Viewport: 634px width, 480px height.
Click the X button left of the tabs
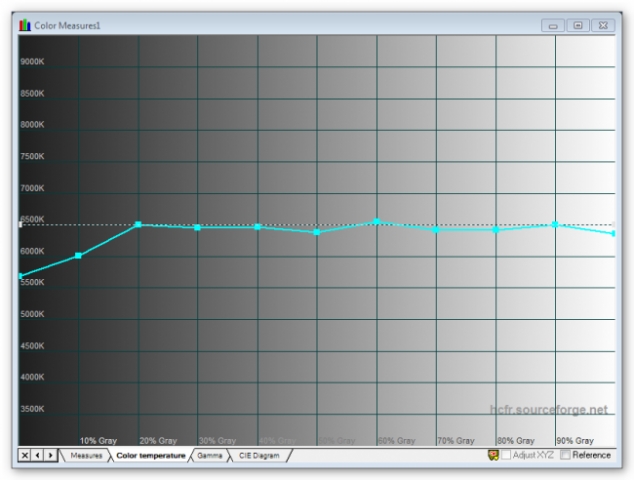(x=24, y=455)
